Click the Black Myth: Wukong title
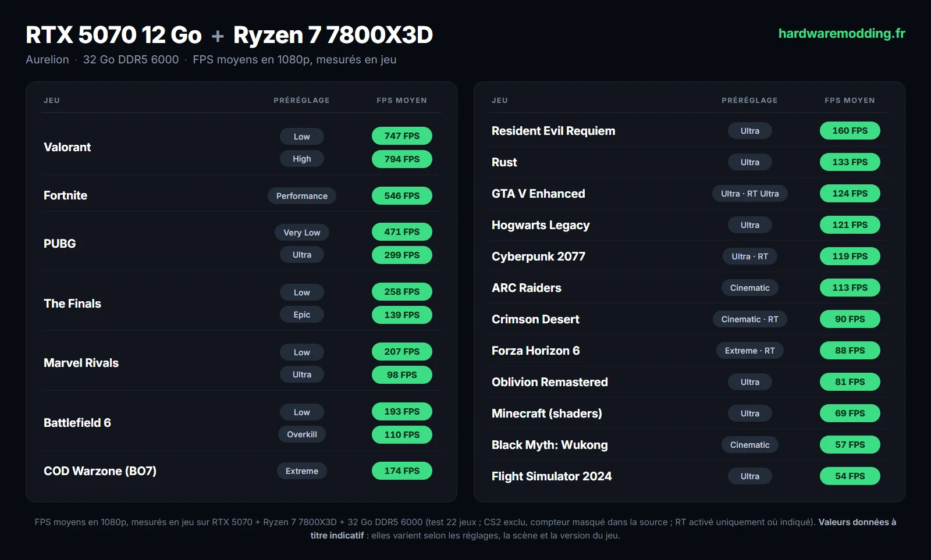This screenshot has width=931, height=560. click(x=550, y=445)
